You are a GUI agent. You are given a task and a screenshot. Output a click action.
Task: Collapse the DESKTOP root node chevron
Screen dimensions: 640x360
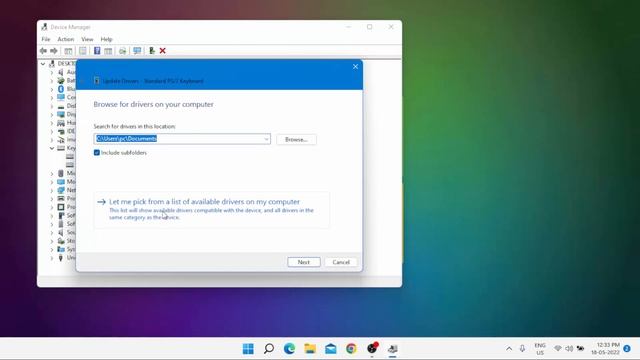point(43,64)
